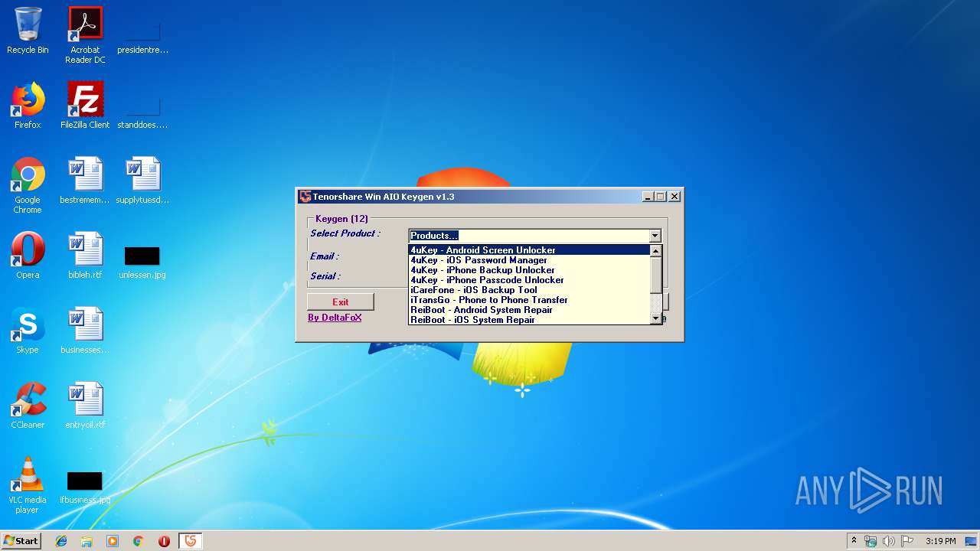Select the bibleh.rtf document icon
The height and width of the screenshot is (551, 980).
pyautogui.click(x=85, y=256)
